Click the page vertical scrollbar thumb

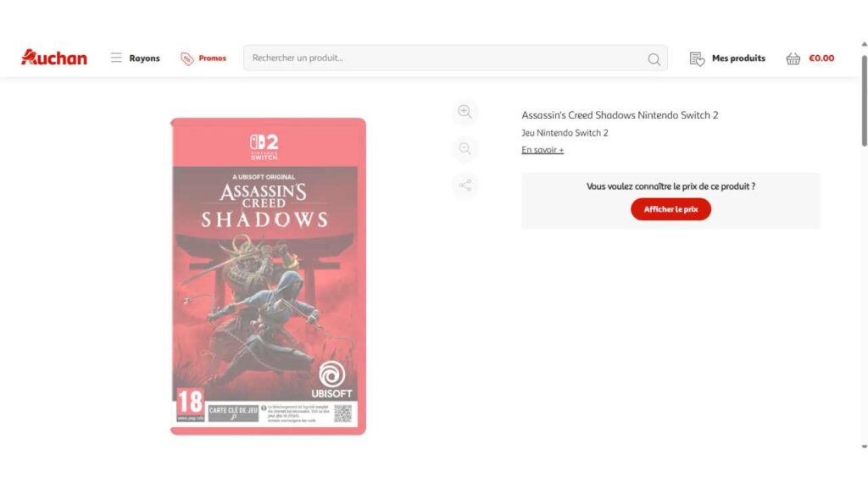864,101
